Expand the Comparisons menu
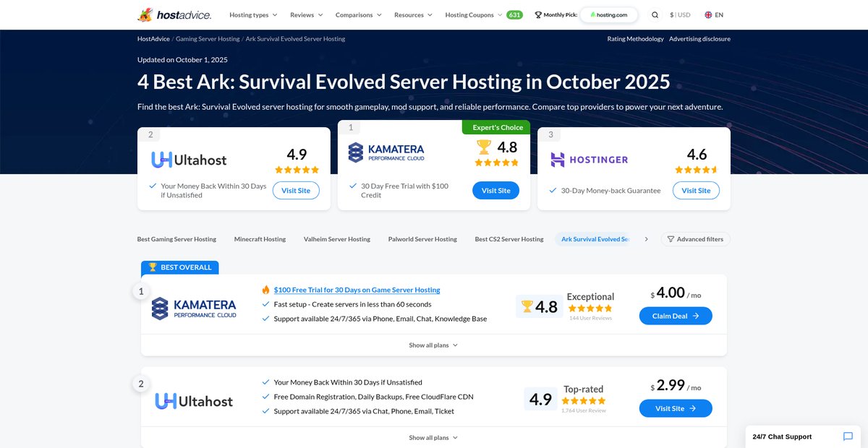 359,14
